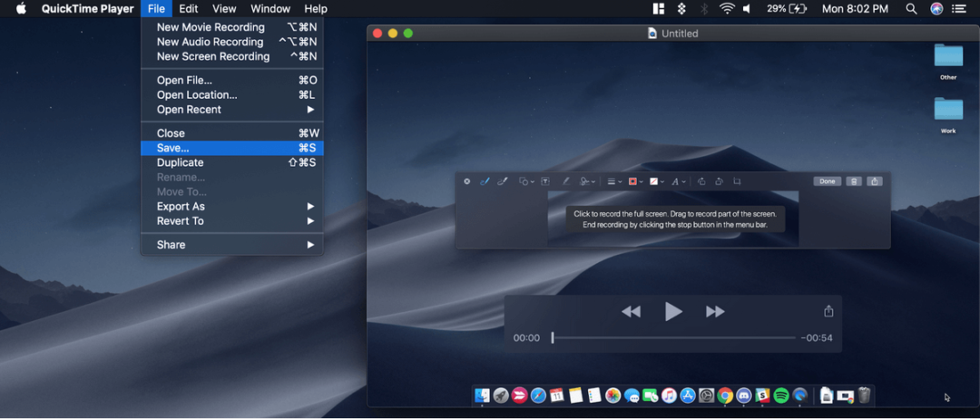Open App Store from the dock
980x419 pixels.
click(x=688, y=395)
